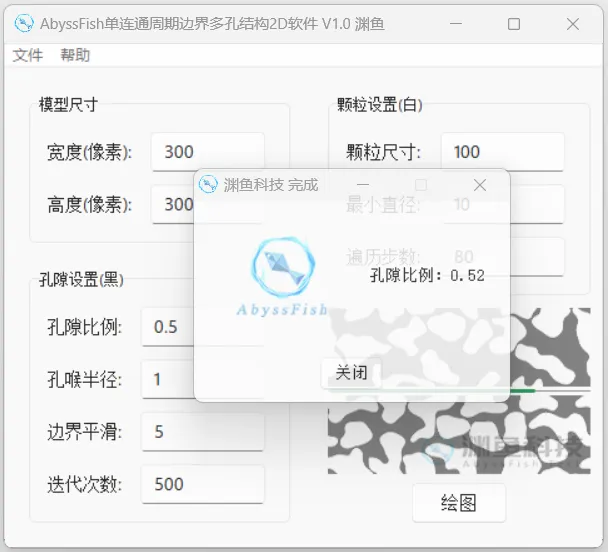Click the 颗粒尺寸 input field
Screen dimensions: 608x552
pyautogui.click(x=503, y=152)
